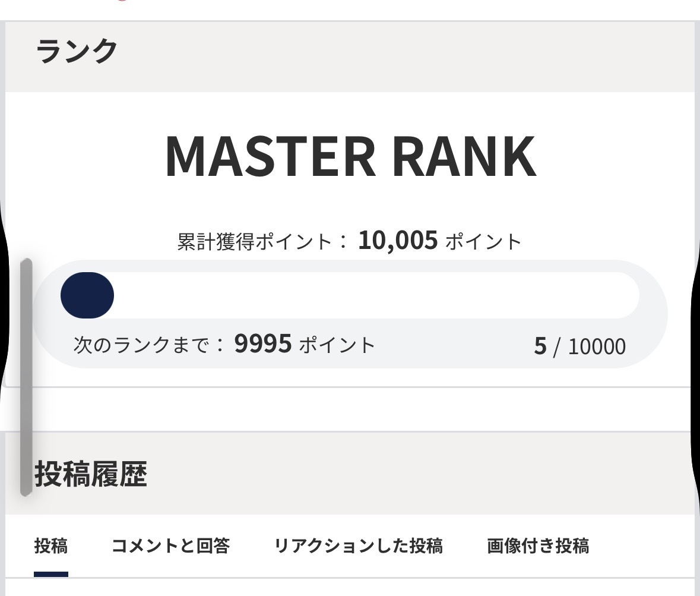The width and height of the screenshot is (700, 596).
Task: Click ポイント unit text after 10,005
Action: 483,242
